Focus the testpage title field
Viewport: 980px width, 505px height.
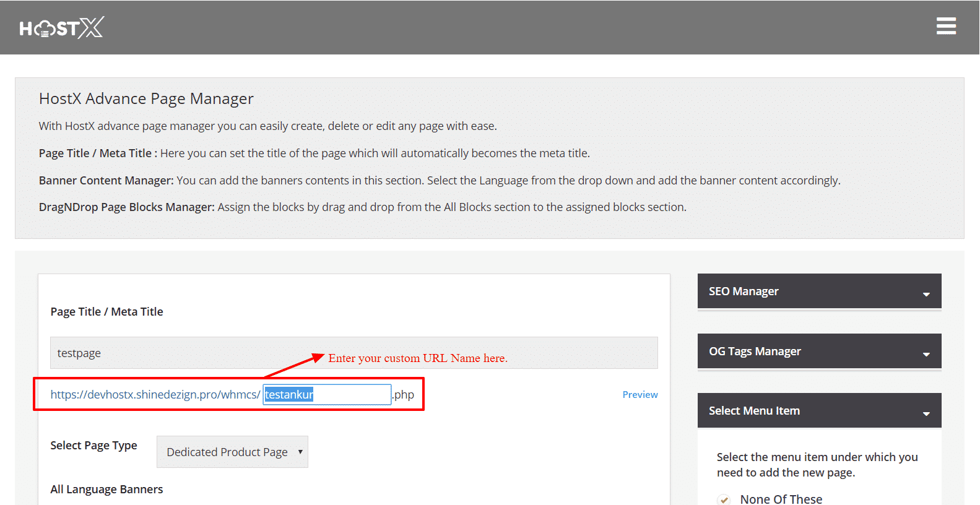coord(353,353)
